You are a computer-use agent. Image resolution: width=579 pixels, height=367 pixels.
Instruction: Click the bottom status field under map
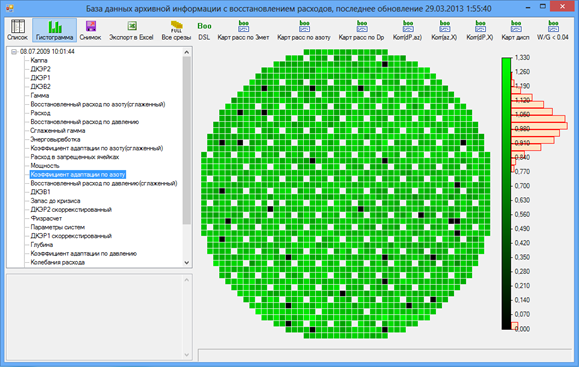click(384, 355)
